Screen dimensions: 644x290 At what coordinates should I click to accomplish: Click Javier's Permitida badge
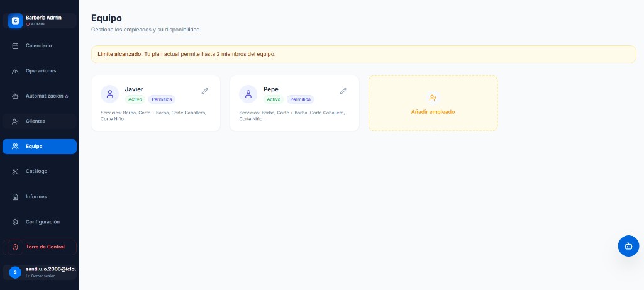tap(162, 99)
